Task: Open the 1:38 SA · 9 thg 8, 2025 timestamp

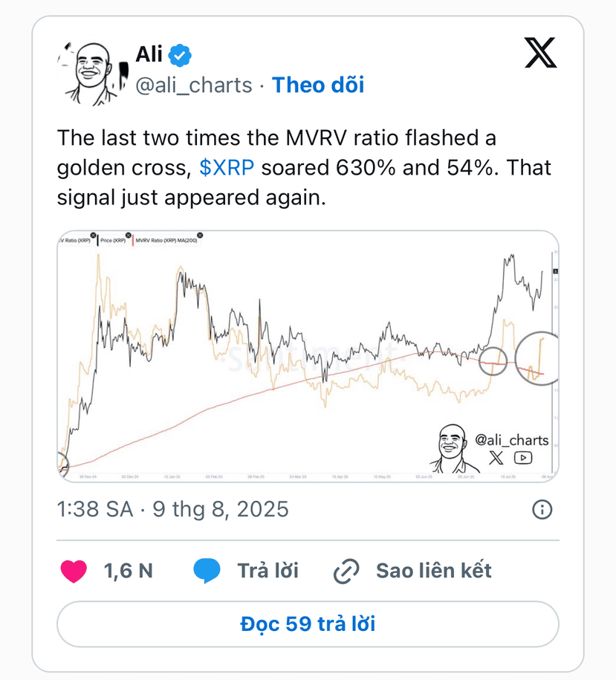Action: pos(172,509)
